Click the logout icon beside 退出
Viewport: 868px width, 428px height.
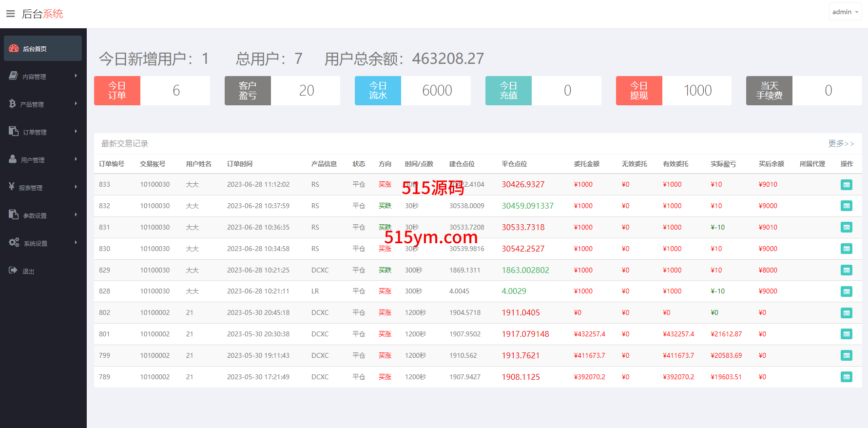point(13,270)
